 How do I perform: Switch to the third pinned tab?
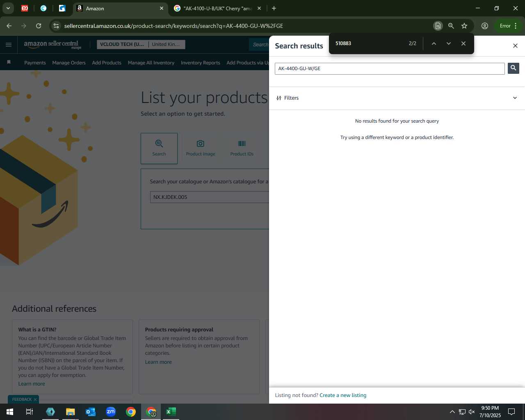pos(62,8)
